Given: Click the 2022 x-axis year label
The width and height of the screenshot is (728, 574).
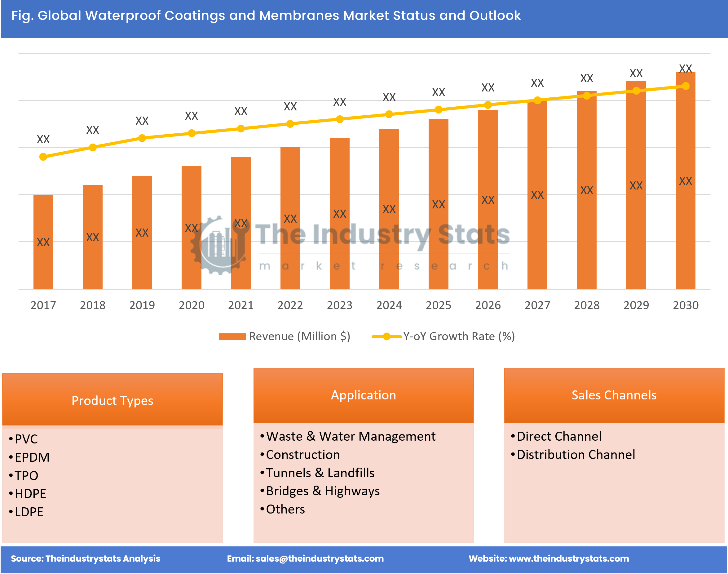Looking at the screenshot, I should pyautogui.click(x=290, y=305).
